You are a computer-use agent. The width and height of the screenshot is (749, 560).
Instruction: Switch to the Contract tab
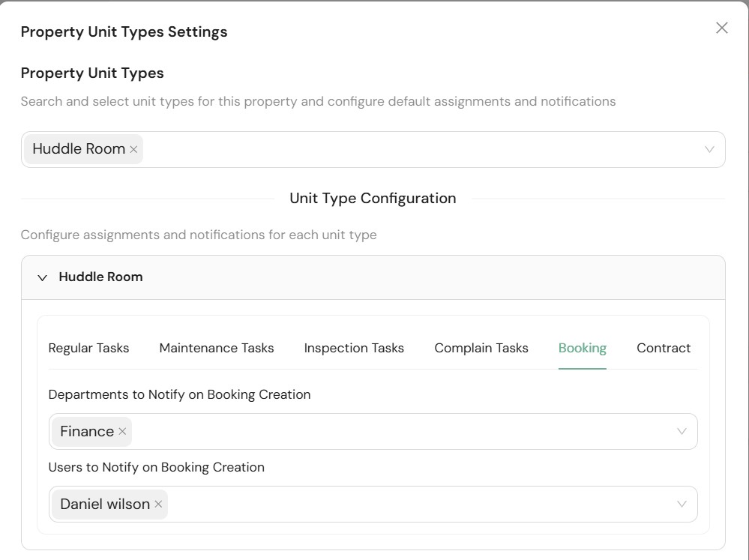click(664, 348)
